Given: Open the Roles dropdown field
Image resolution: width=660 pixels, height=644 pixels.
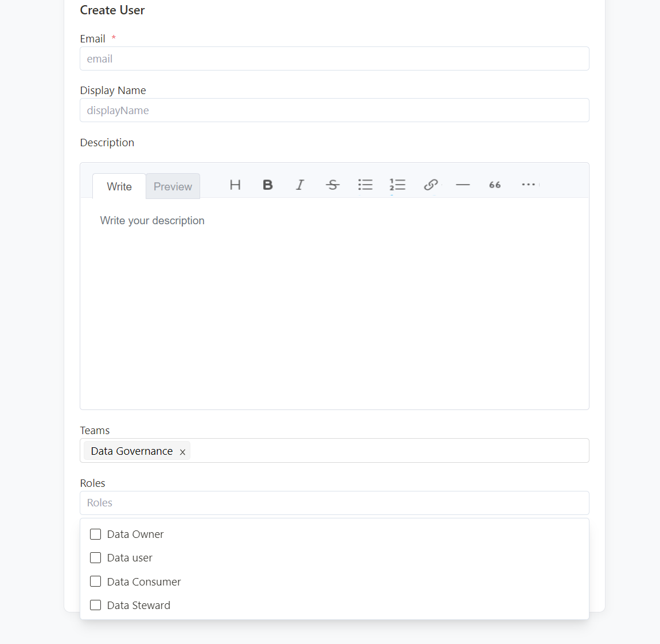Looking at the screenshot, I should tap(334, 503).
